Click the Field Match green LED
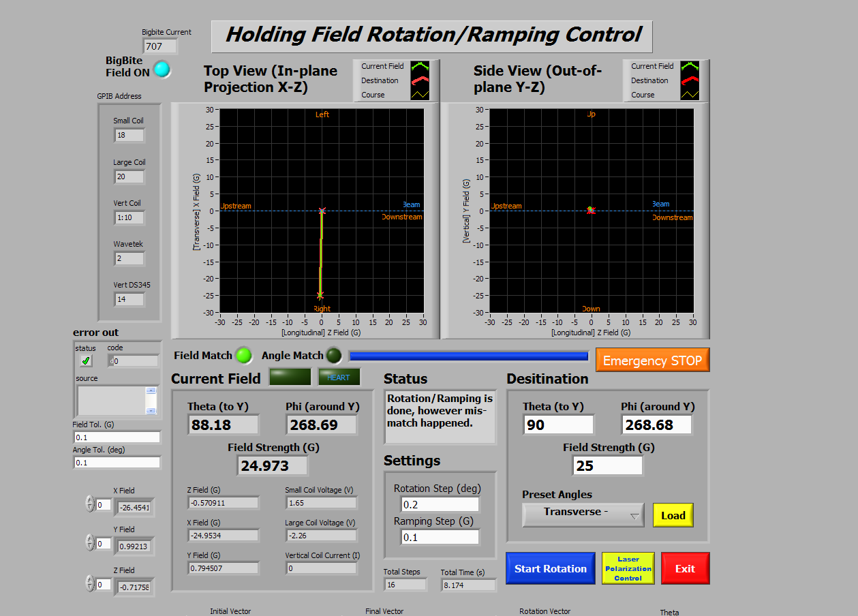The width and height of the screenshot is (858, 616). [x=243, y=356]
